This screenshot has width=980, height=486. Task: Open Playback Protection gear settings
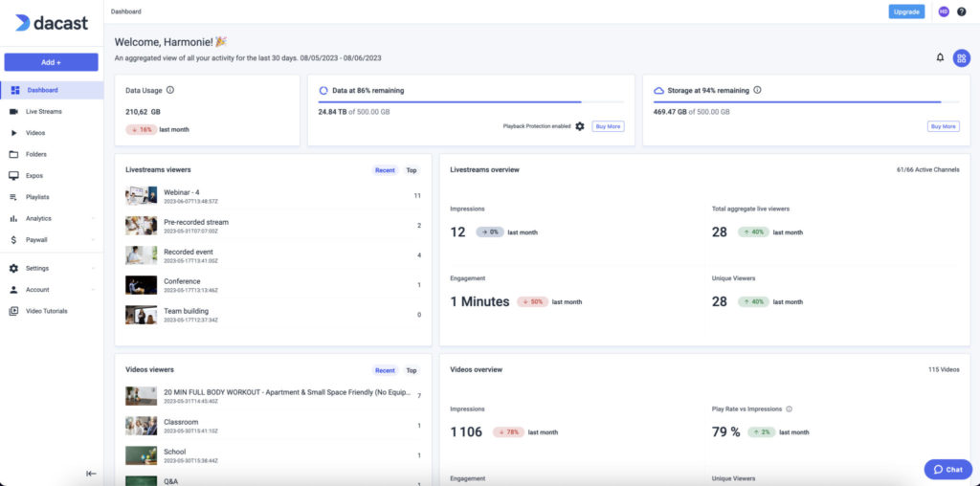tap(580, 126)
